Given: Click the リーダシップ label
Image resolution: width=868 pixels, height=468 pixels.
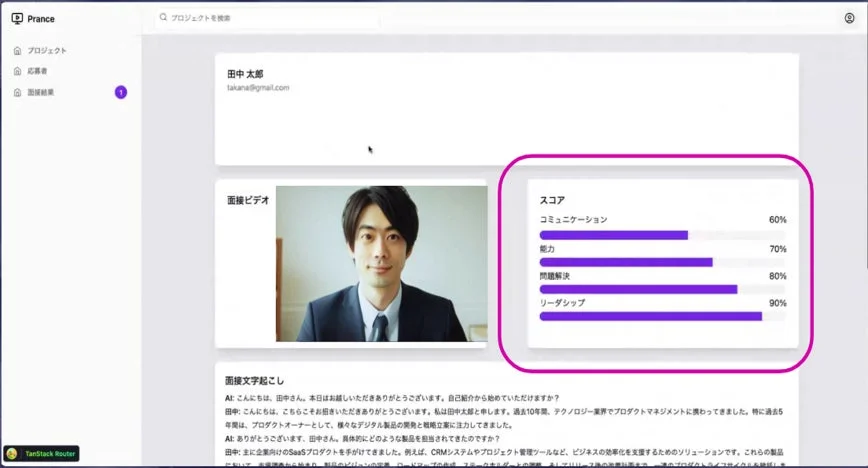Looking at the screenshot, I should point(562,303).
